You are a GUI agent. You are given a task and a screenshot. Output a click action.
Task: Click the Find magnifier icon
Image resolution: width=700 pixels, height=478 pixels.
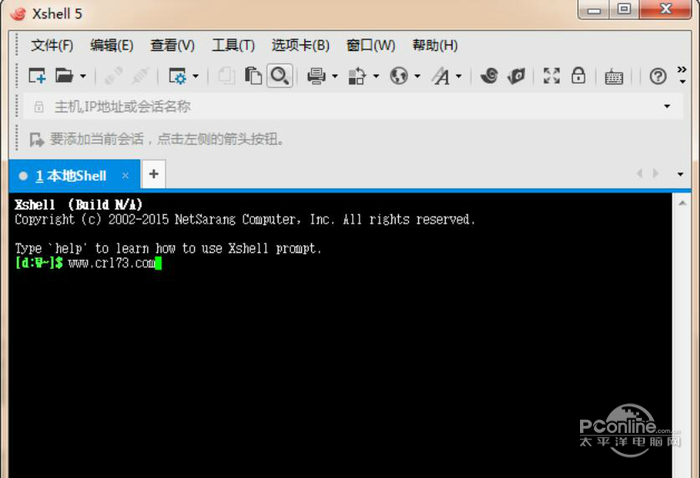point(280,76)
